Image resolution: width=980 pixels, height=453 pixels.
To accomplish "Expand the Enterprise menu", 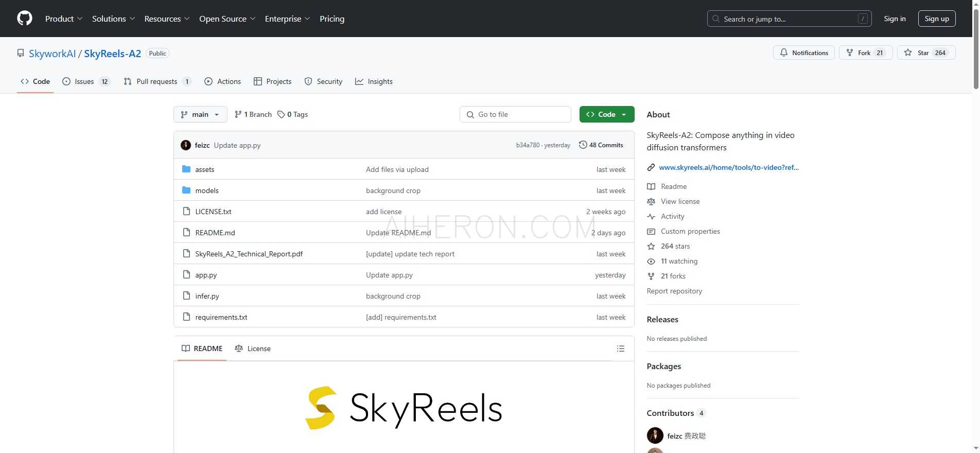I will 287,19.
